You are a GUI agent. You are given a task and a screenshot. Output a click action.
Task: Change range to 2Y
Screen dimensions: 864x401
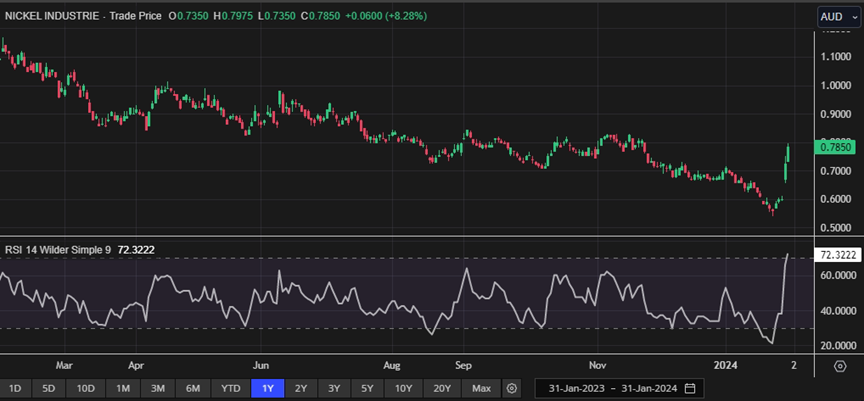coord(301,388)
